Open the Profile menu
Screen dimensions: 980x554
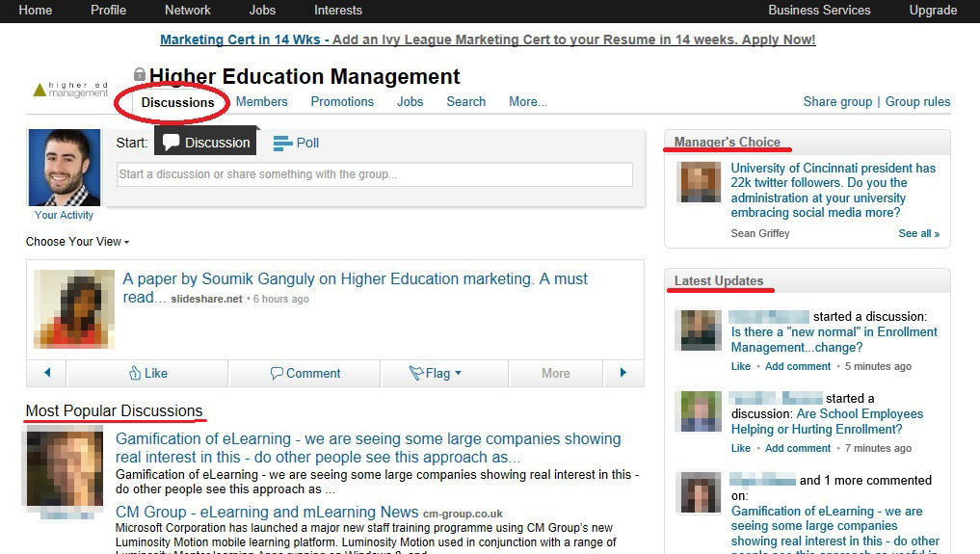coord(108,10)
